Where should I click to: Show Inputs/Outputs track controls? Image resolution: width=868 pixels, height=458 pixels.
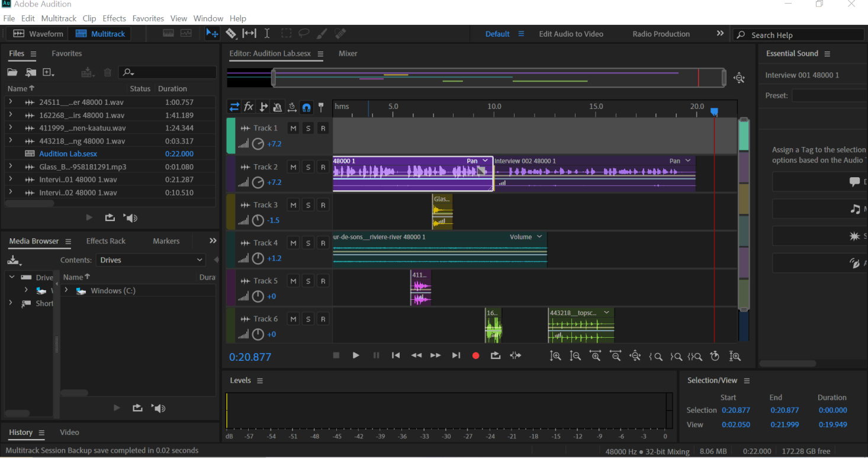tap(234, 107)
